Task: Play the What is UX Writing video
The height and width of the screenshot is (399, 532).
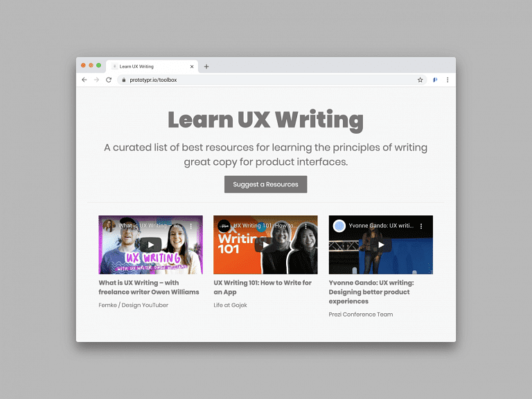Action: click(150, 245)
